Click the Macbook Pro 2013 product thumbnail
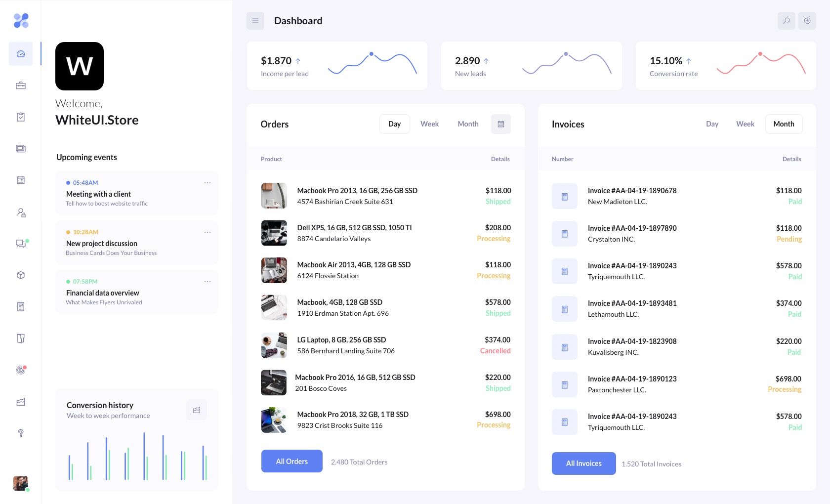 [x=274, y=196]
